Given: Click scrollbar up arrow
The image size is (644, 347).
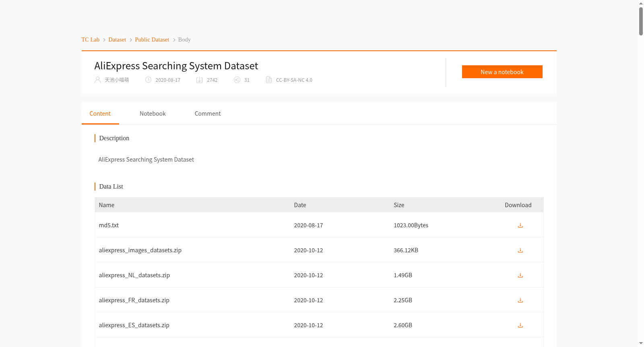Looking at the screenshot, I should pos(641,3).
